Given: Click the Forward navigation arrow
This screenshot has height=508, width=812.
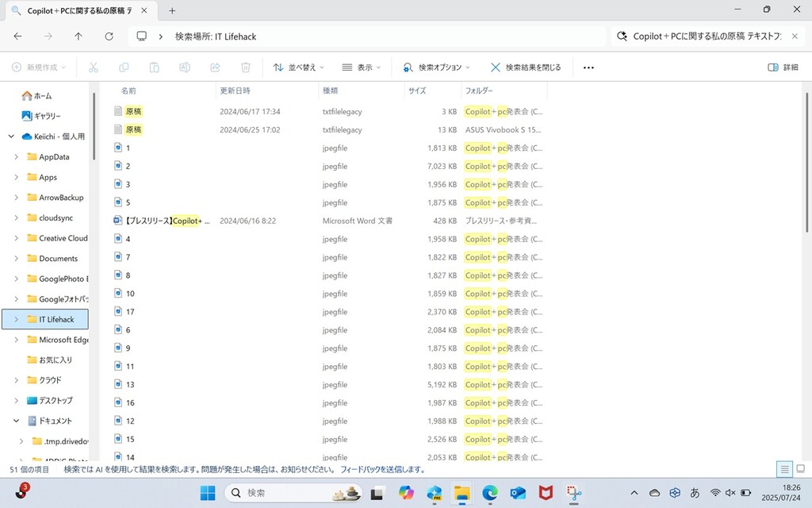Looking at the screenshot, I should [x=48, y=37].
